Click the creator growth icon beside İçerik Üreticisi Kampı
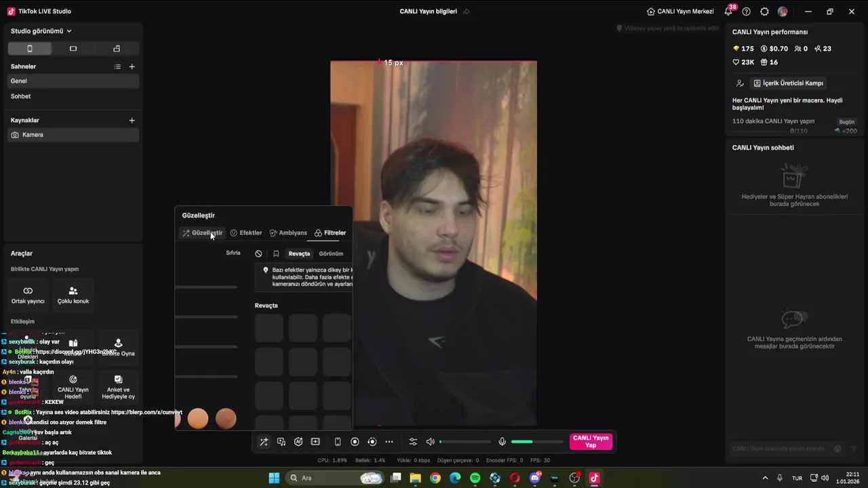Viewport: 868px width, 488px height. [x=740, y=83]
